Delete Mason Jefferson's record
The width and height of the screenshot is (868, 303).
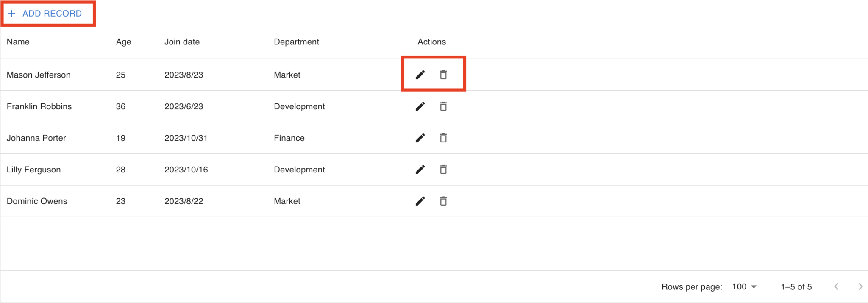tap(443, 75)
